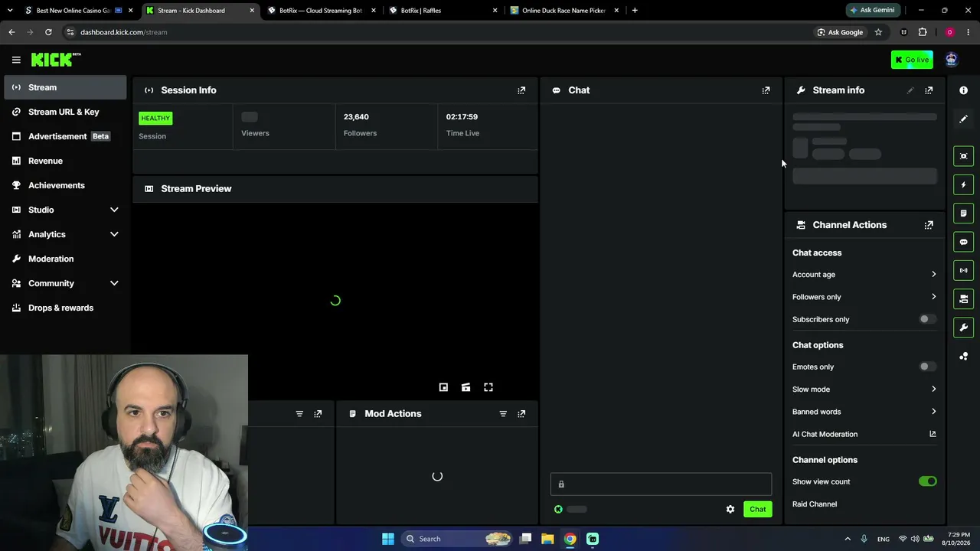Bookmark this page with star icon

(878, 32)
